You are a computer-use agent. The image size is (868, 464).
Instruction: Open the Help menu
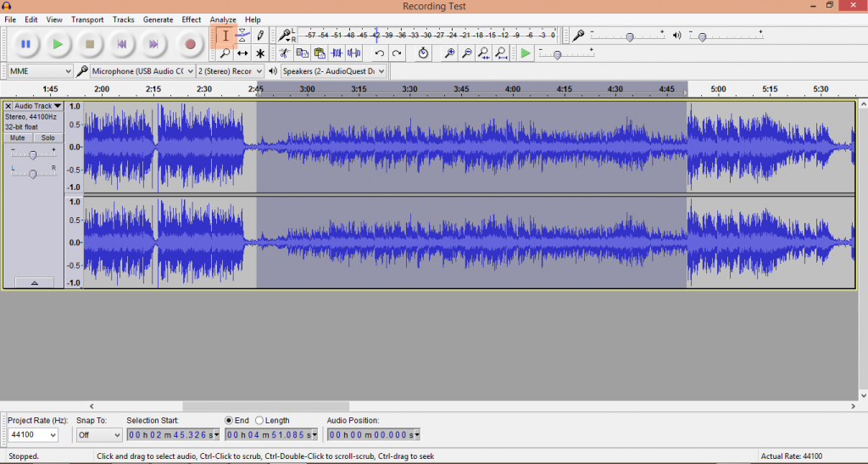click(x=253, y=20)
